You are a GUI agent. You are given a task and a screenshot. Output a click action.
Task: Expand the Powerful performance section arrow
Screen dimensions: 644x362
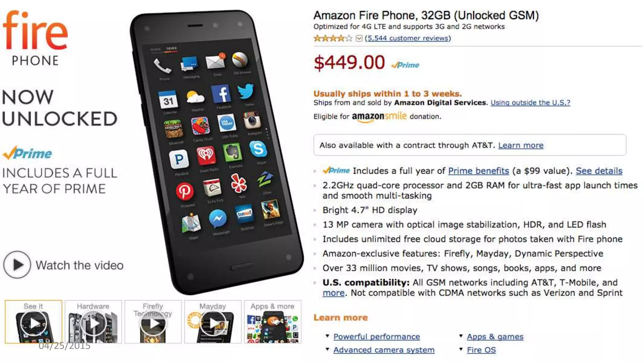coord(327,336)
